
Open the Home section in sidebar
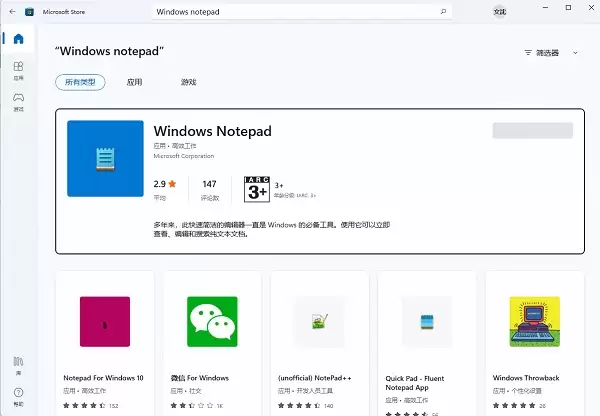click(18, 39)
